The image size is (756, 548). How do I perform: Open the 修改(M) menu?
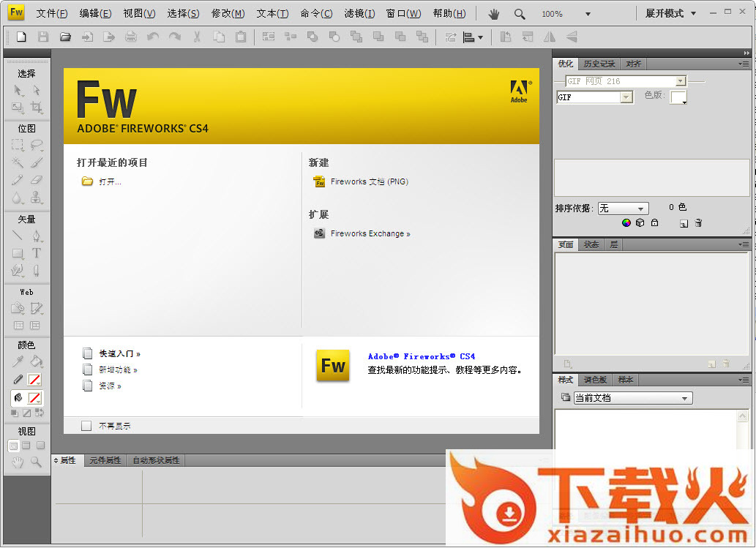228,13
